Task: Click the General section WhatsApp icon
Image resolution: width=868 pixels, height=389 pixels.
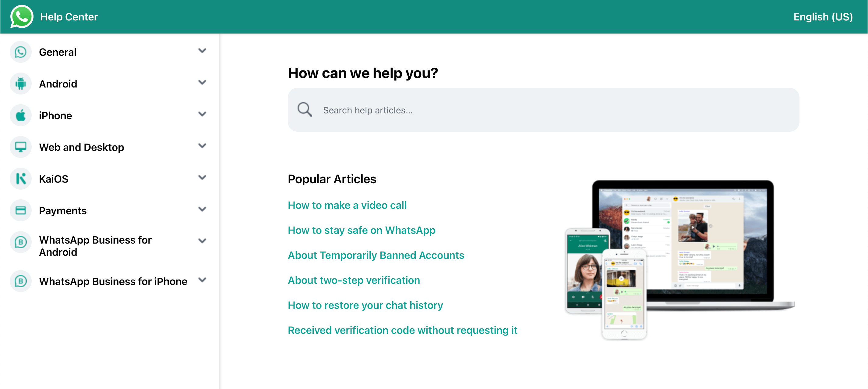Action: [22, 52]
